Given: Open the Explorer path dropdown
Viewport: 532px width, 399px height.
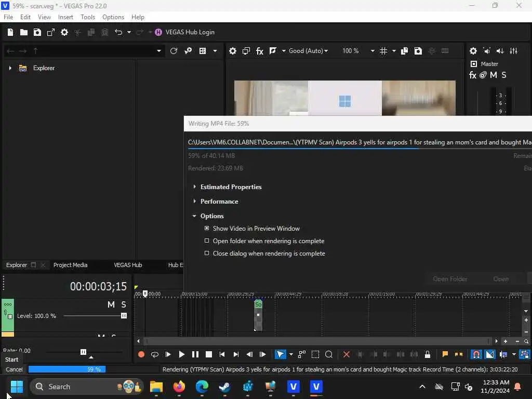Looking at the screenshot, I should coord(159,51).
